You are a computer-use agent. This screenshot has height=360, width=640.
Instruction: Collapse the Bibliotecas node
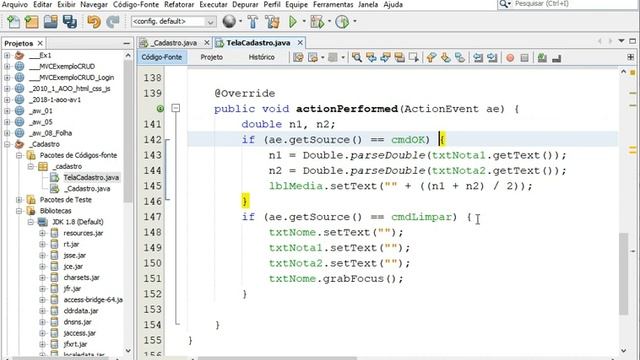19,211
